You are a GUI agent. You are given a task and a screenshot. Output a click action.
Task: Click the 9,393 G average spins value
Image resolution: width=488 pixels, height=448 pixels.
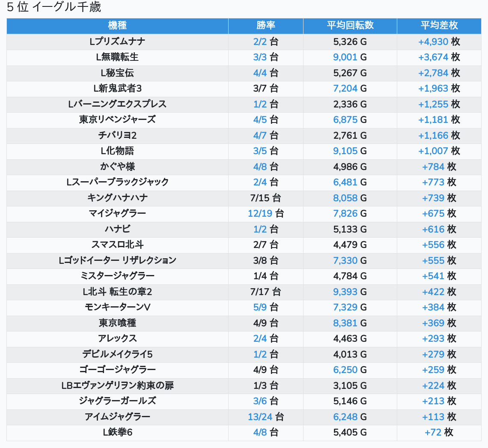point(350,292)
